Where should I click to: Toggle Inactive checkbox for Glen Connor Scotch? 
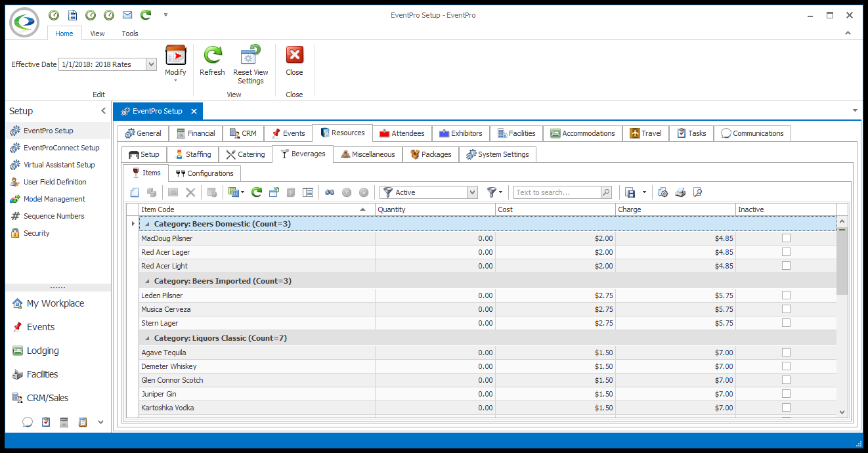tap(786, 380)
